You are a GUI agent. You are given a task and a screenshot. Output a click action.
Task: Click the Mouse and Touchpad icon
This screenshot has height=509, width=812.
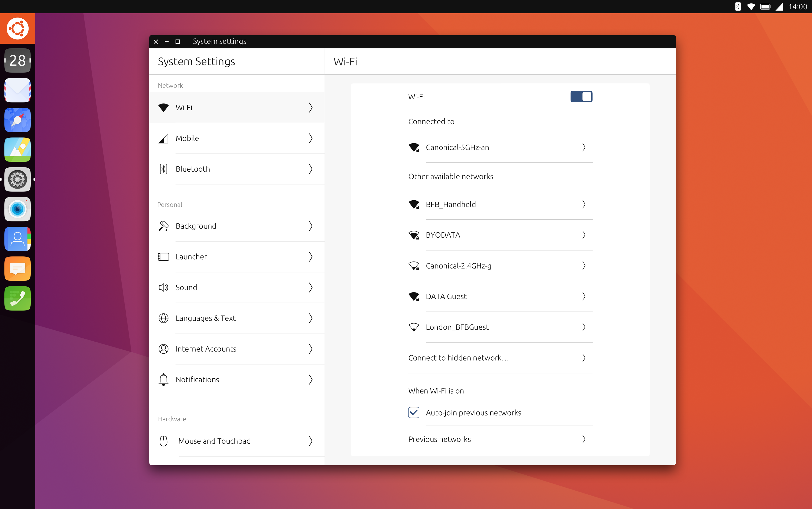click(x=163, y=441)
